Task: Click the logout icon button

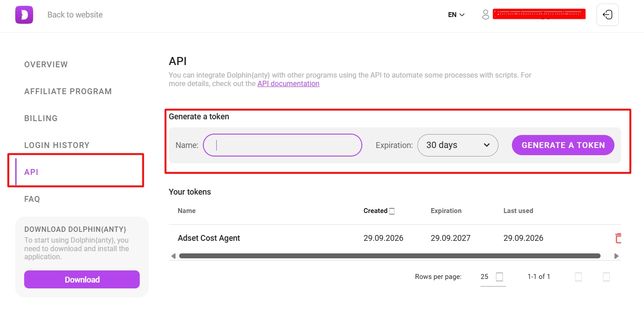Action: tap(608, 15)
